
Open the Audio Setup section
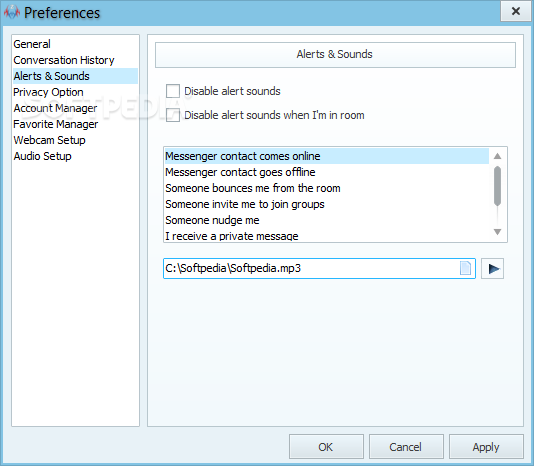click(43, 156)
